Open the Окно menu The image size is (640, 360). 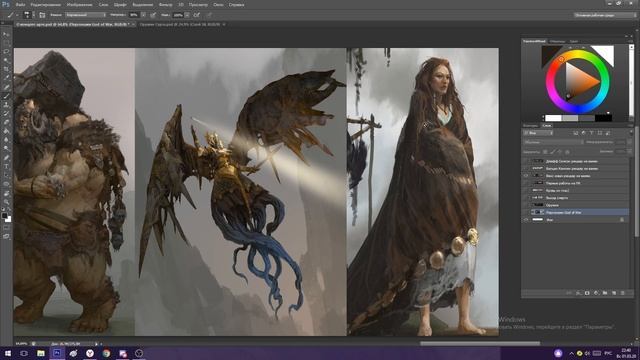pos(218,5)
